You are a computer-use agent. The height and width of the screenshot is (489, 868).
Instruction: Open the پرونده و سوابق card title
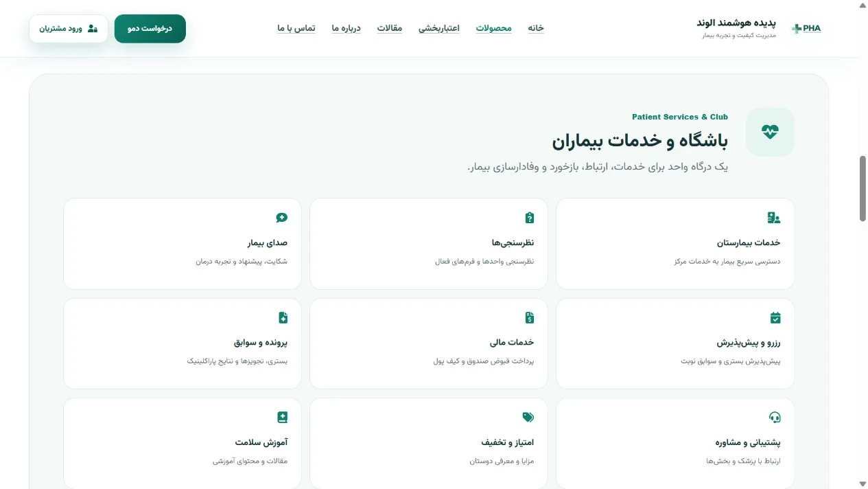[261, 343]
